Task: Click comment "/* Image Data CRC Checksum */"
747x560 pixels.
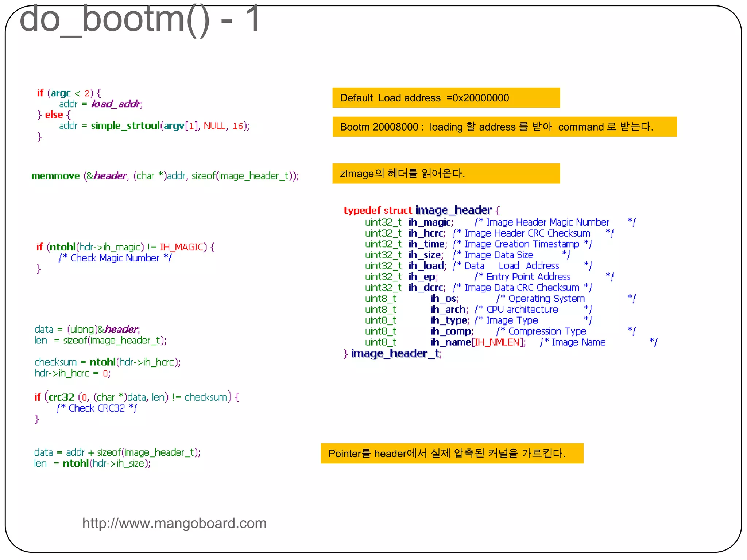Action: (522, 288)
